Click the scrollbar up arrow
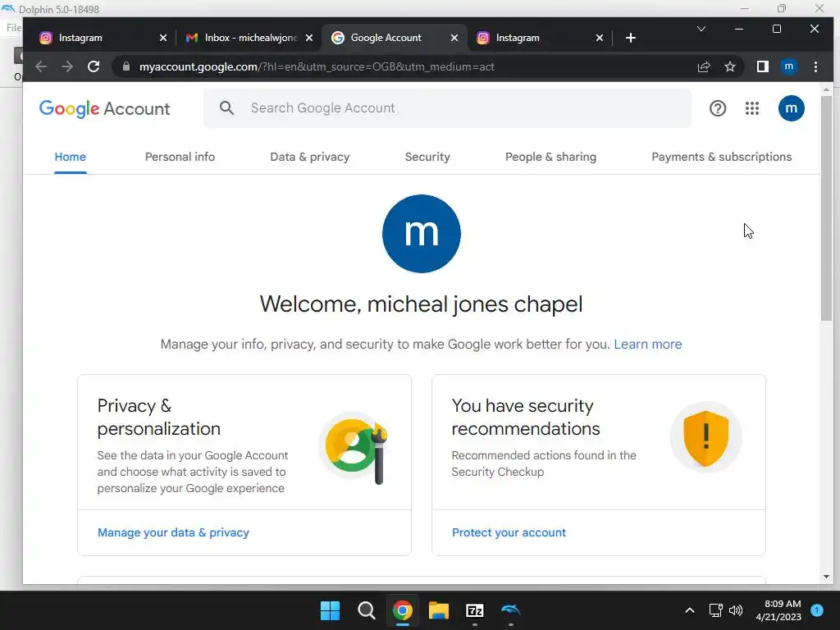Screen dimensions: 840x630 click(826, 89)
